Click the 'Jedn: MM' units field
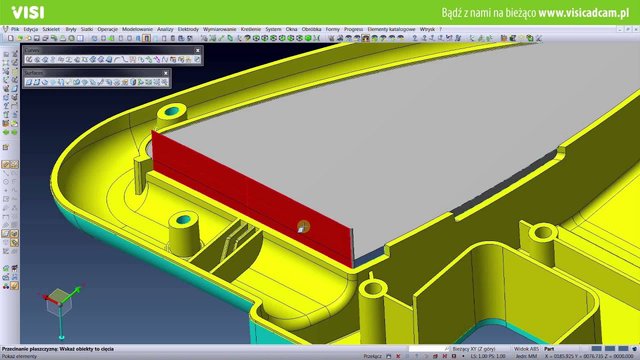The width and height of the screenshot is (640, 360). (x=526, y=356)
